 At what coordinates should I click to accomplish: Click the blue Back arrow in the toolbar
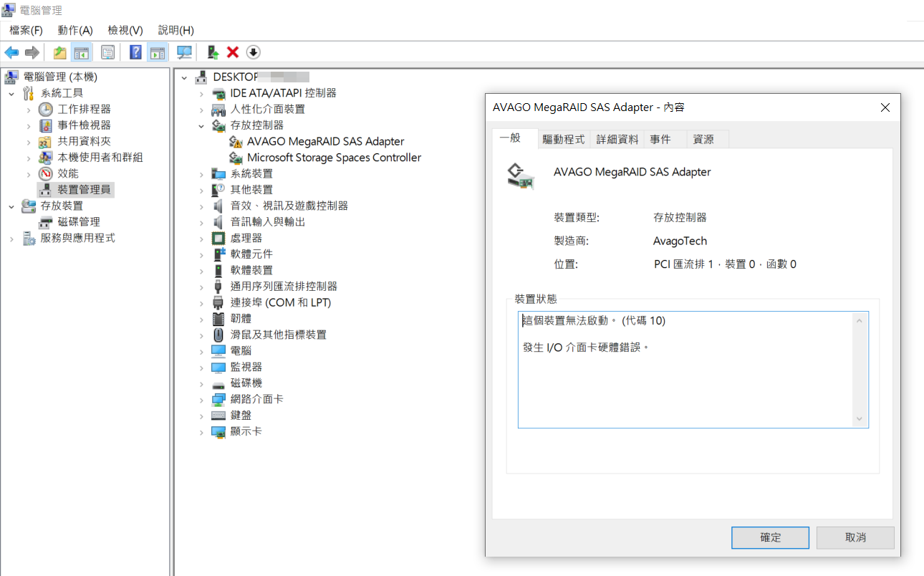click(x=11, y=52)
